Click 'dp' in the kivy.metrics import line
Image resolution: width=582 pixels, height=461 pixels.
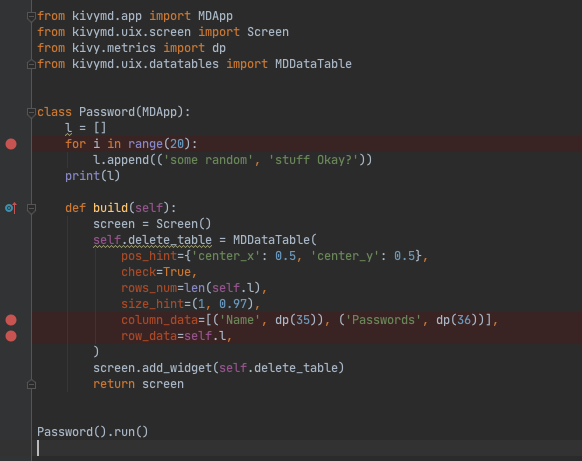pos(219,48)
